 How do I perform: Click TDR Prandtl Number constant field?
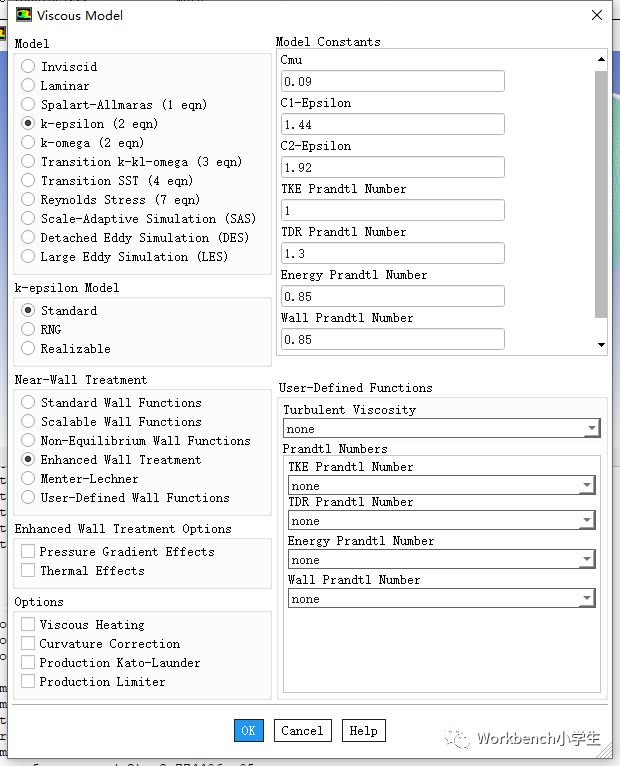[x=393, y=253]
